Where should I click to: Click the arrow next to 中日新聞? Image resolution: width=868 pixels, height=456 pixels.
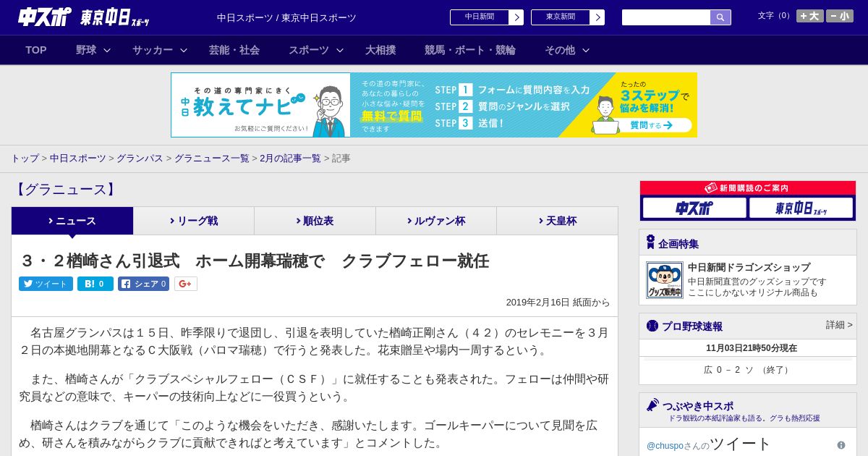point(516,17)
